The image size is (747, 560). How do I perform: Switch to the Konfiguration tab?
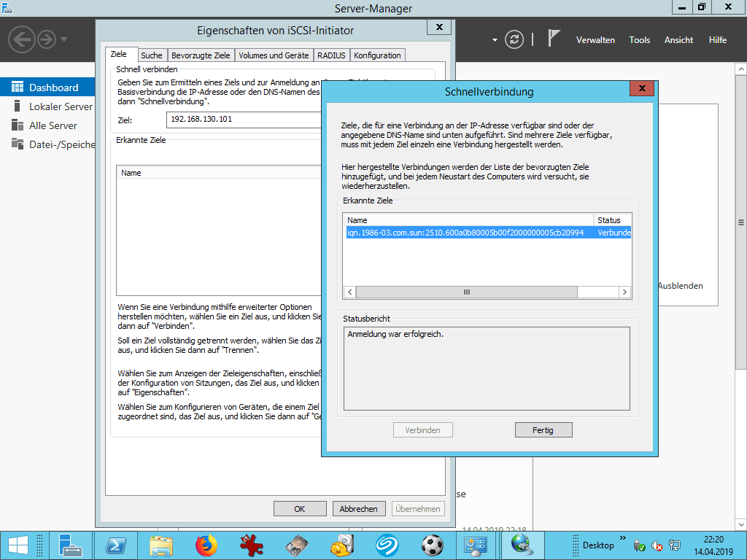point(377,55)
